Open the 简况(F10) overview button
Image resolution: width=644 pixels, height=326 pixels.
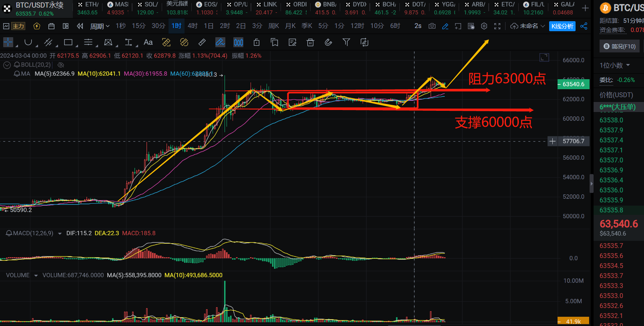(620, 46)
